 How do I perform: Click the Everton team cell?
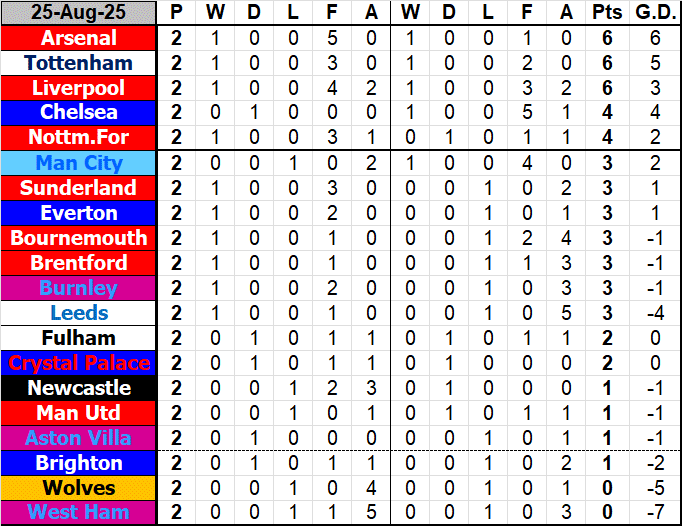click(x=78, y=213)
